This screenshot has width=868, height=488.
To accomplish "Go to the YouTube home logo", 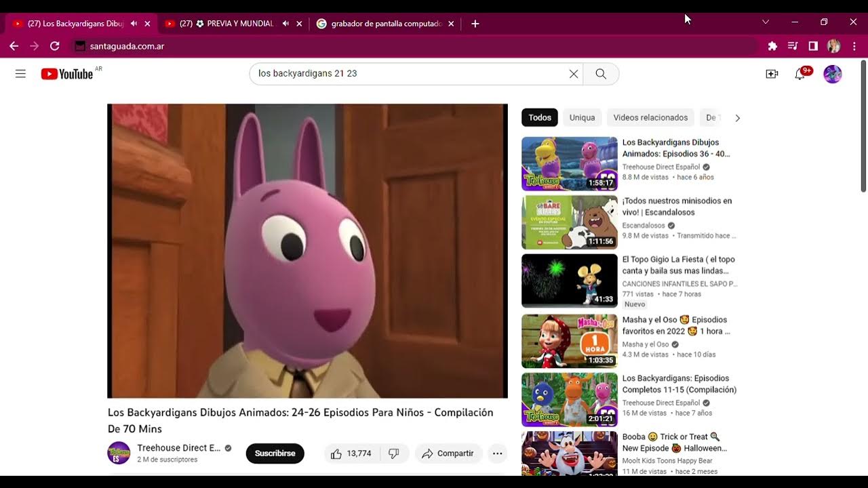I will (66, 74).
